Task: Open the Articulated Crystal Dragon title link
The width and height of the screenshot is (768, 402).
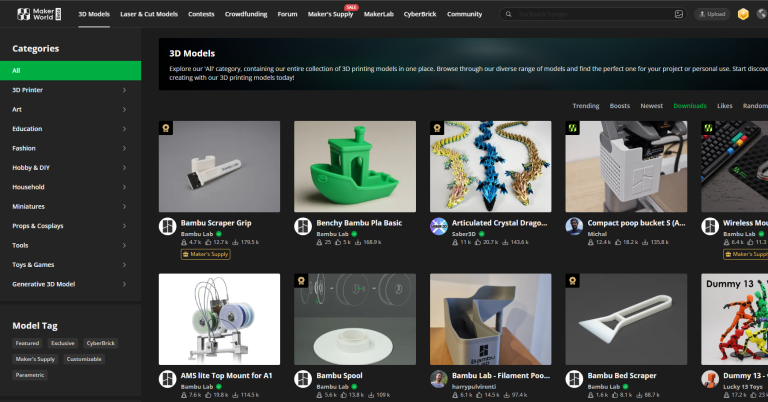Action: click(500, 223)
